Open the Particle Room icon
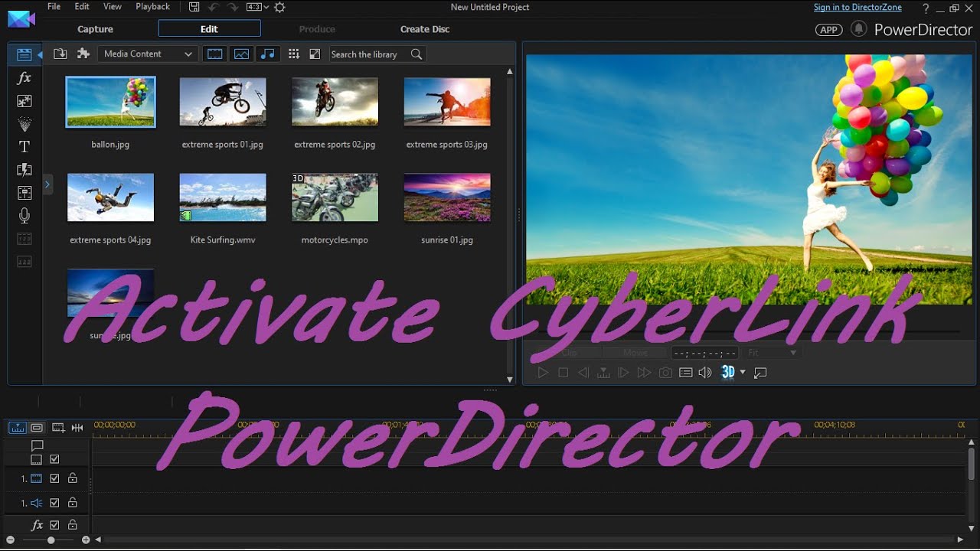The image size is (980, 551). [24, 124]
